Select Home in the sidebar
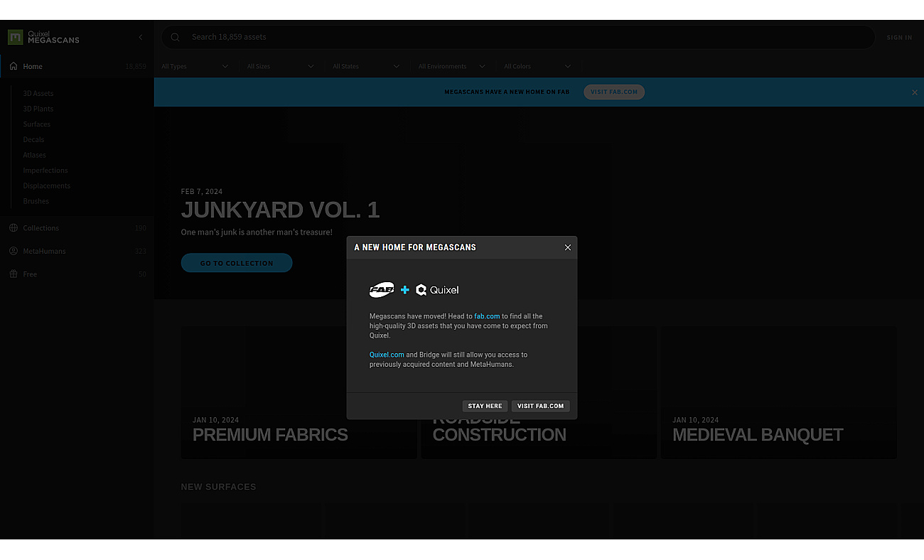The height and width of the screenshot is (560, 924). tap(77, 66)
